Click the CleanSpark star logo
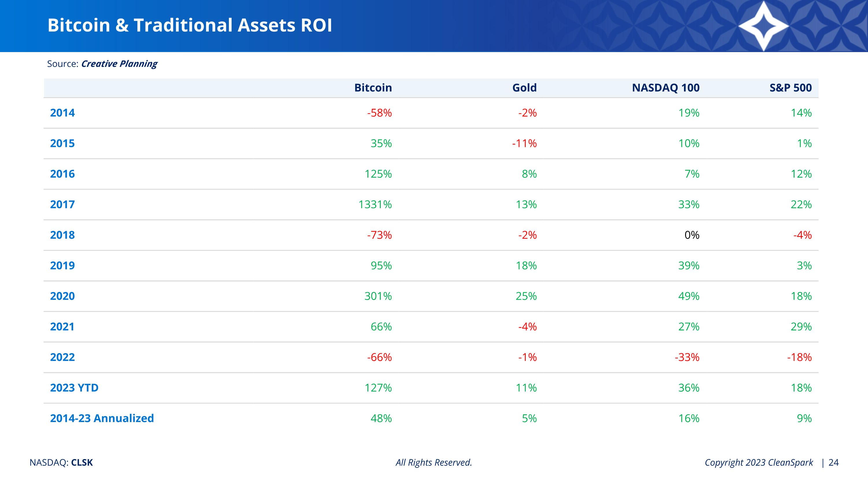The height and width of the screenshot is (488, 868). click(x=763, y=26)
